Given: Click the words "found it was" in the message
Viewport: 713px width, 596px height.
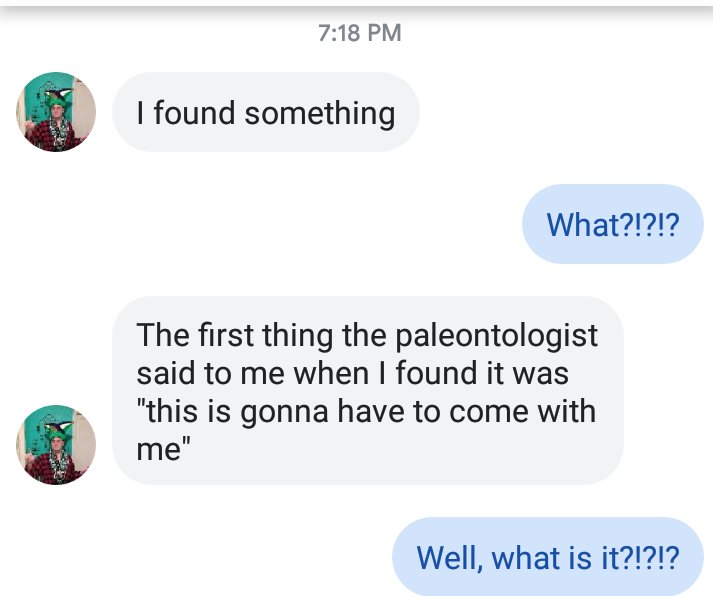Looking at the screenshot, I should point(482,373).
